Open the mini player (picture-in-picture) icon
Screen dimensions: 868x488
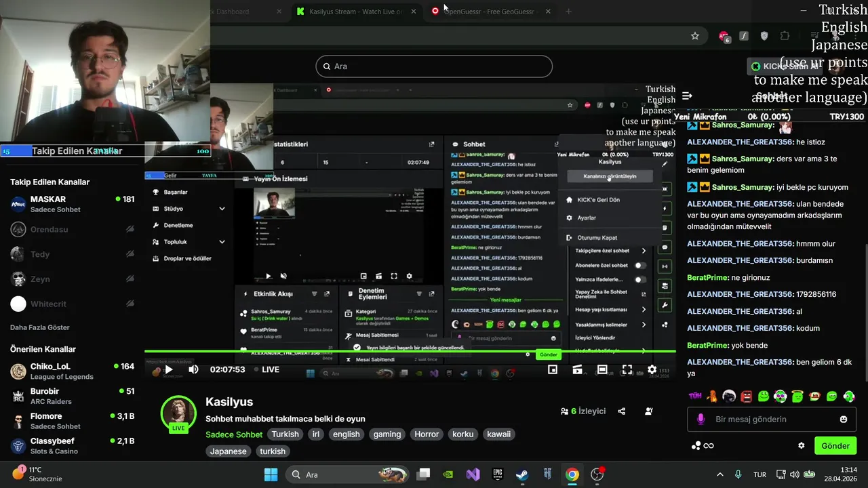coord(553,369)
